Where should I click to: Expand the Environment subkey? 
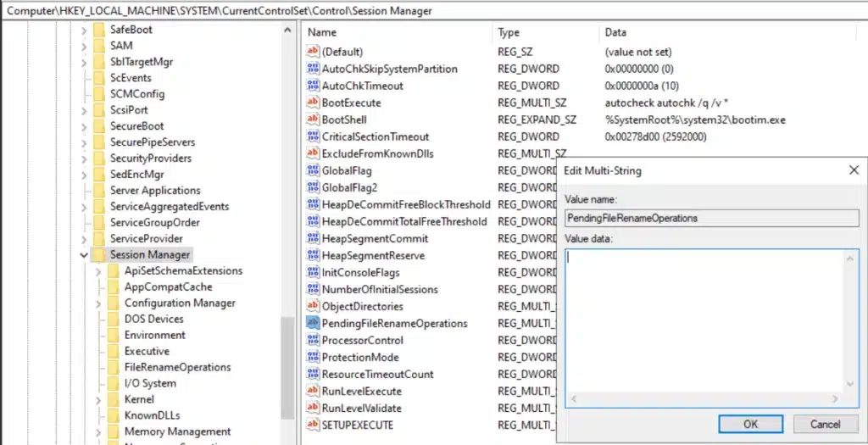98,336
